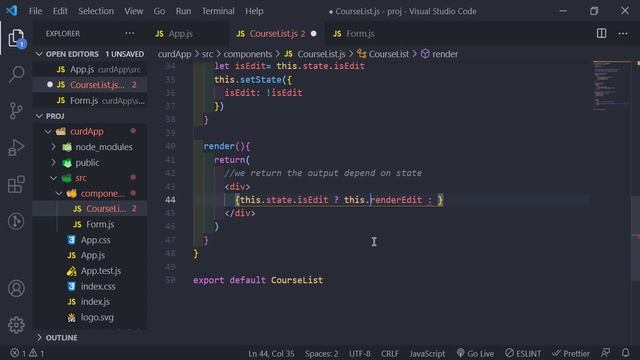This screenshot has width=640, height=360.
Task: Open the Help menu
Action: pos(254,11)
